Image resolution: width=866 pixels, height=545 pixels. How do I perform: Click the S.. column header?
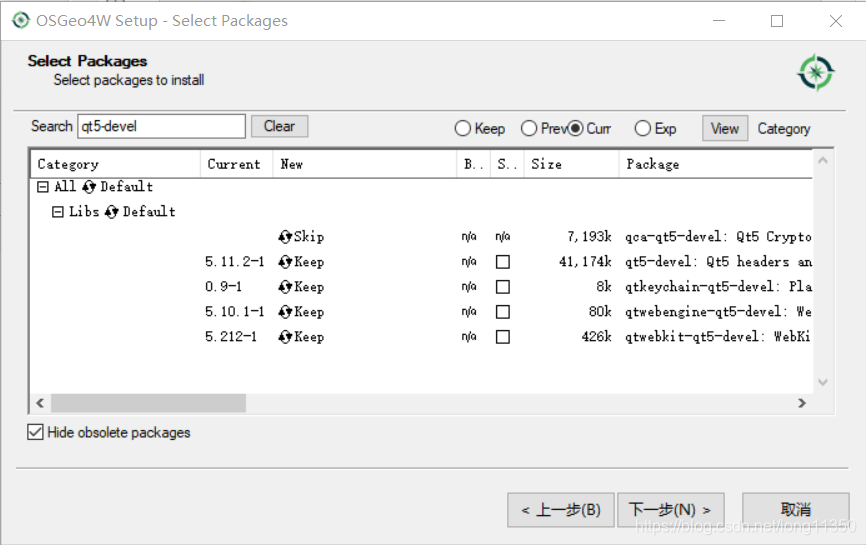(507, 164)
